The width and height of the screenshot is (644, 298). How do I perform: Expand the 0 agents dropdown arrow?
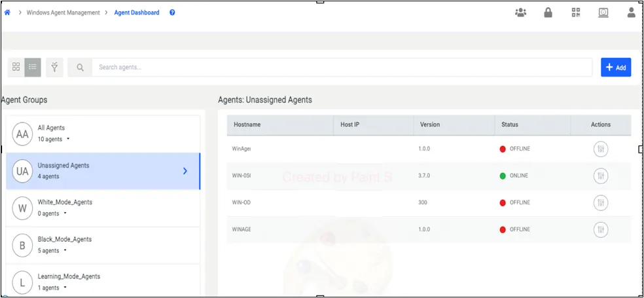coord(65,214)
